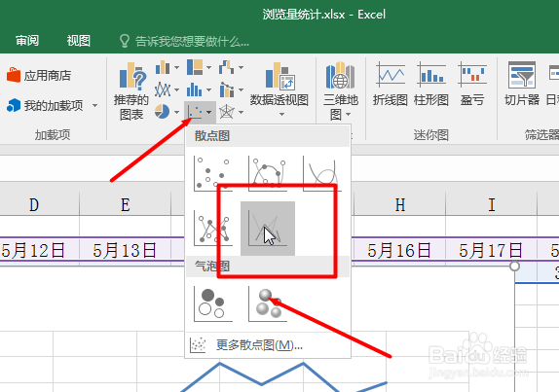Image resolution: width=559 pixels, height=392 pixels.
Task: Choose scatter with smooth lines
Action: (322, 174)
